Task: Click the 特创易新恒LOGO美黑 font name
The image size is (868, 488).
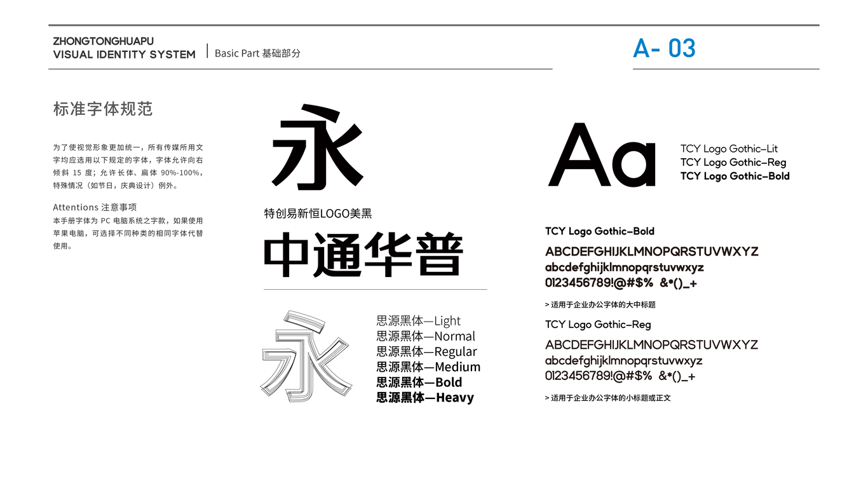Action: point(318,213)
